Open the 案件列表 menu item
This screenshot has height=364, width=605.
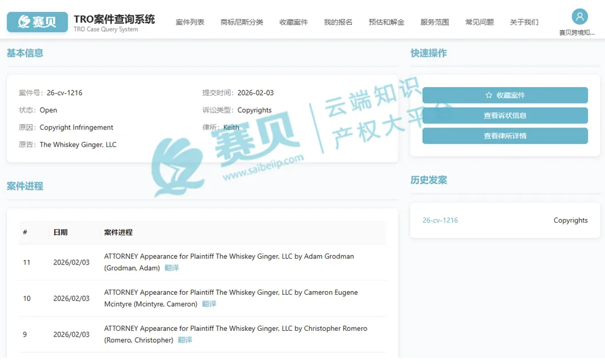(x=190, y=22)
